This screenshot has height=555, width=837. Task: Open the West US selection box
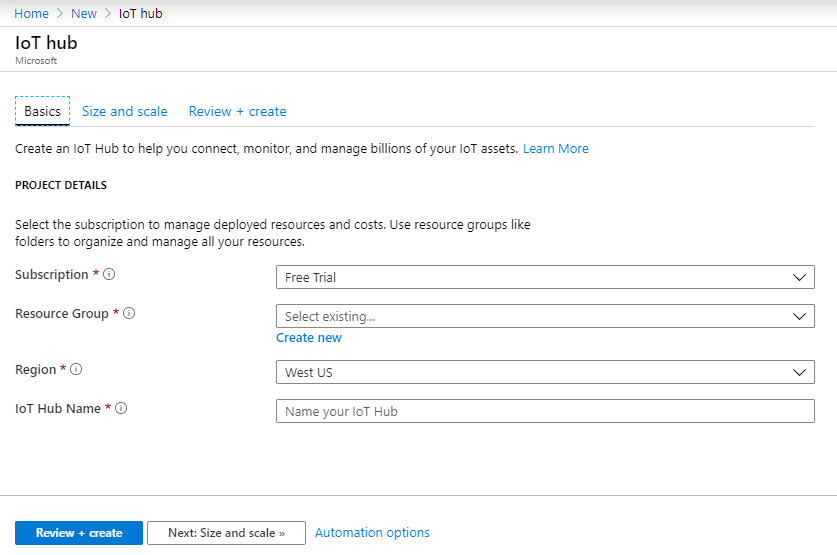click(x=545, y=372)
